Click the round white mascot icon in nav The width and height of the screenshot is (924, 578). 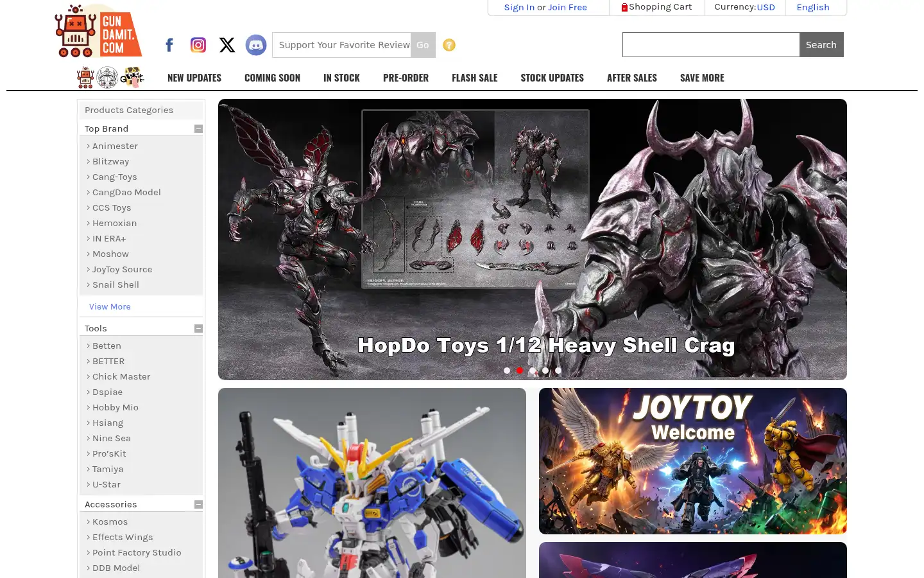(x=107, y=78)
